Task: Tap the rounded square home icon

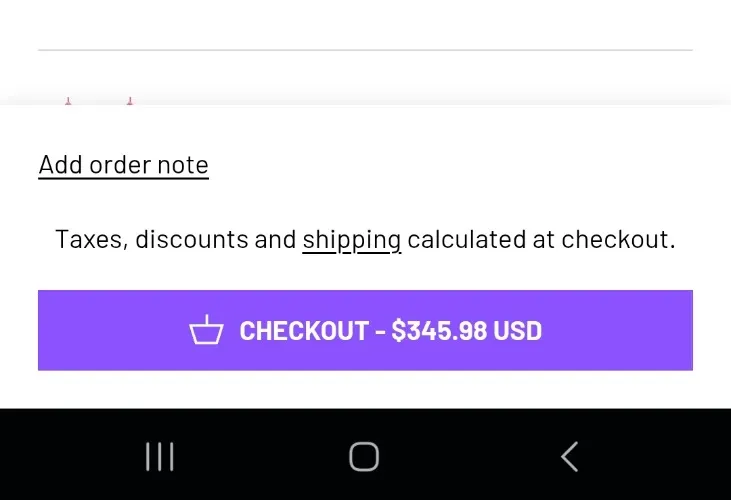Action: [364, 457]
